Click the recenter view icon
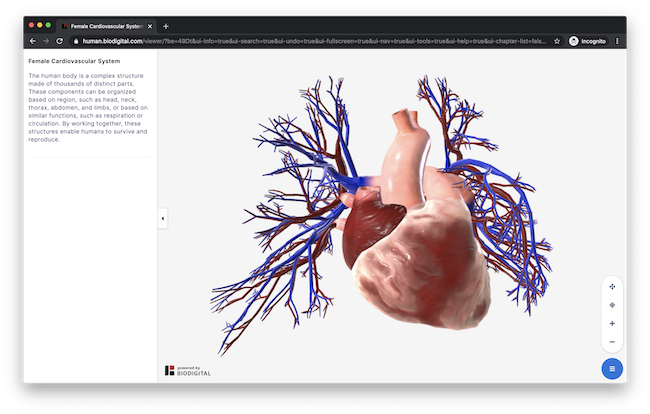 click(x=612, y=305)
